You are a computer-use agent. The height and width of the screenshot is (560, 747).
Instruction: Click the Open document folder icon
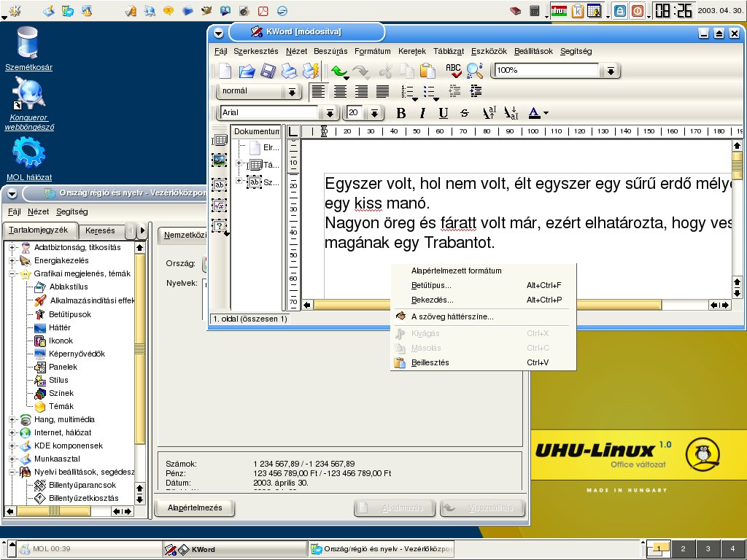click(x=247, y=71)
